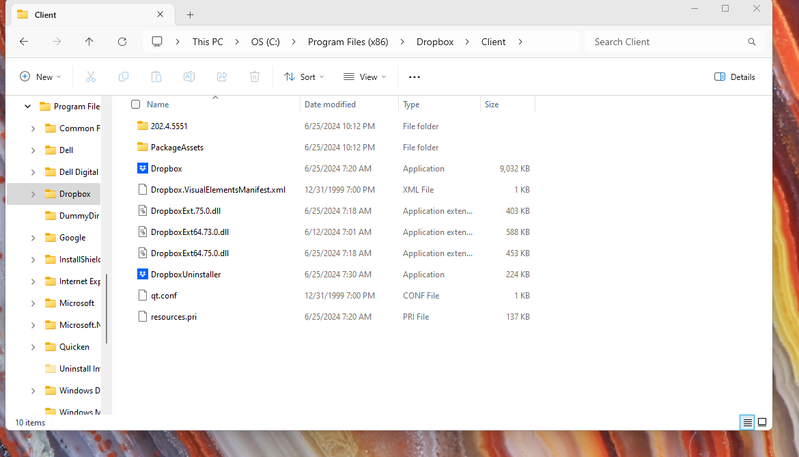
Task: Expand the Google folder in tree
Action: tap(33, 238)
